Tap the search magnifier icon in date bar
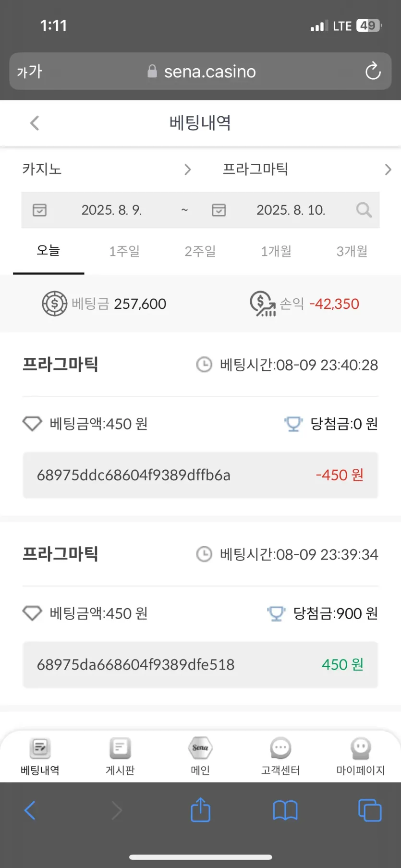The image size is (401, 868). 364,210
